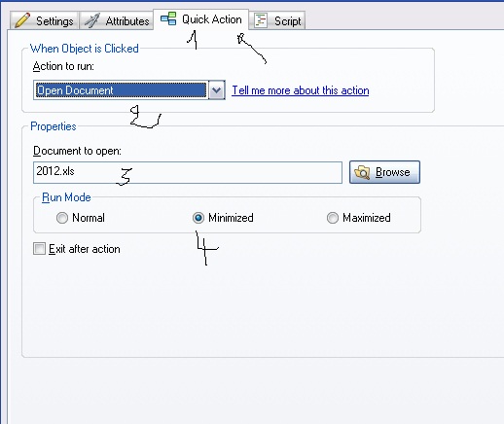This screenshot has width=504, height=424.
Task: Switch to the Attributes tab
Action: pyautogui.click(x=117, y=20)
